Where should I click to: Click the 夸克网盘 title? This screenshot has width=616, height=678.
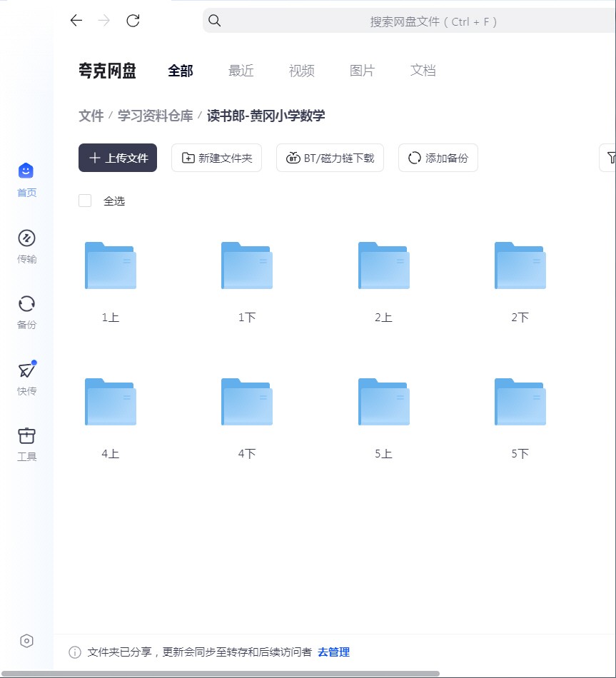(107, 71)
